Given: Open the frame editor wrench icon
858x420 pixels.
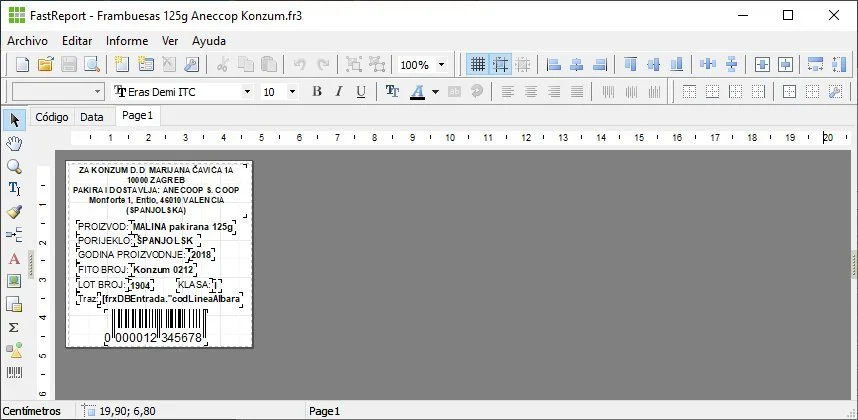Looking at the screenshot, I should click(835, 91).
